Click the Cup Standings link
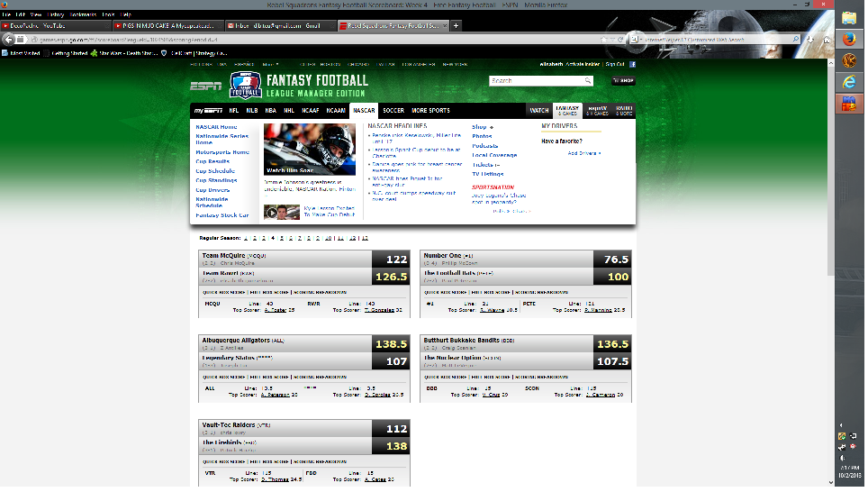Image resolution: width=868 pixels, height=492 pixels. 216,180
